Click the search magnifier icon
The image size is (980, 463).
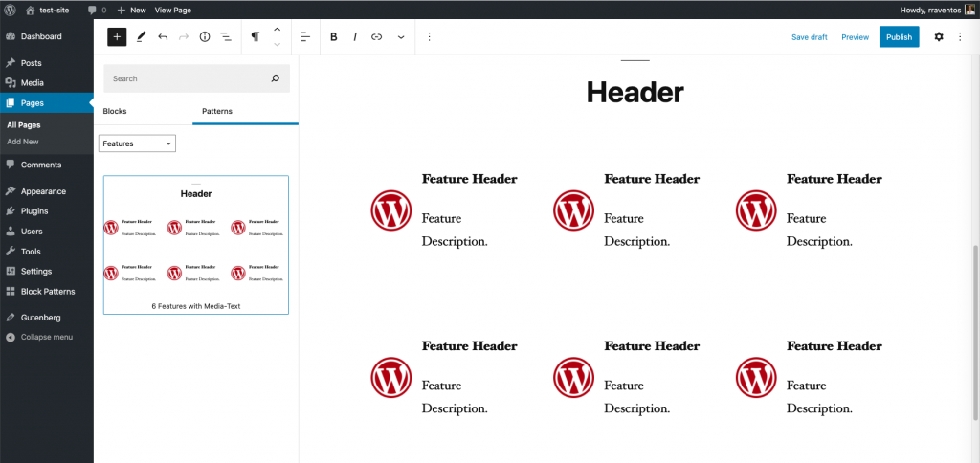point(275,78)
